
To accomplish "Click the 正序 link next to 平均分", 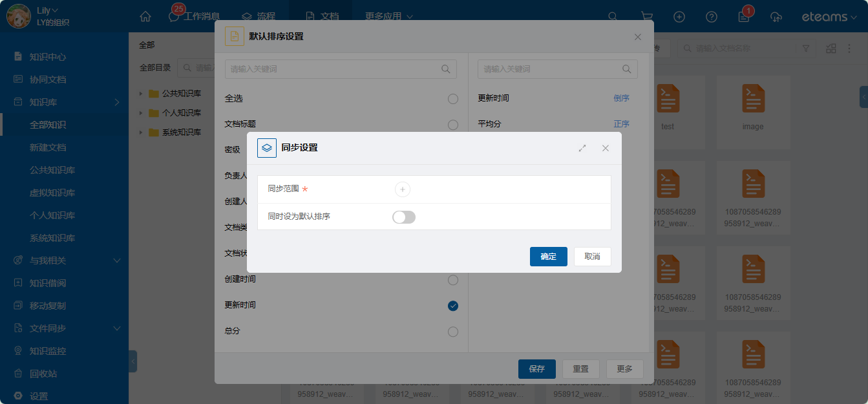I will tap(621, 124).
